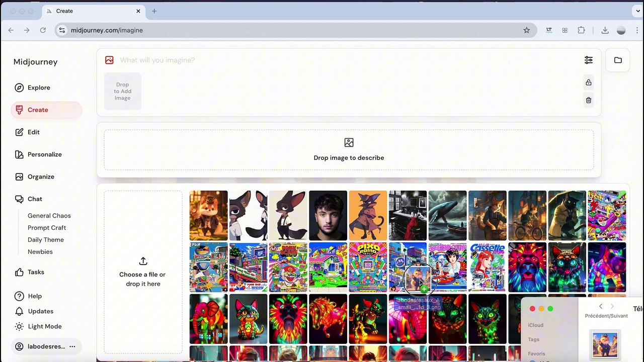
Task: Open the browser downloads icon
Action: pos(605,30)
